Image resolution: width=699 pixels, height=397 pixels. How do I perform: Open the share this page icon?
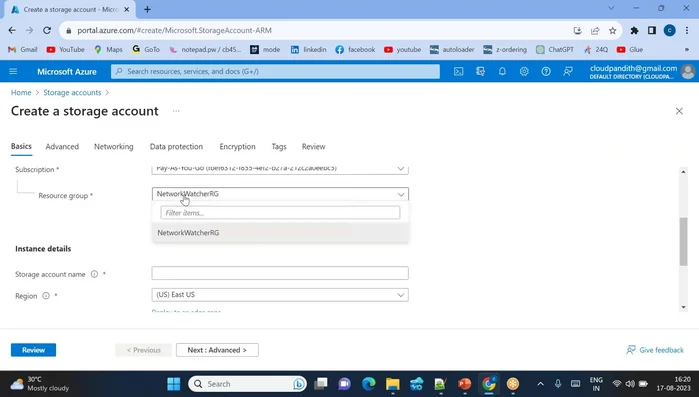click(x=595, y=30)
